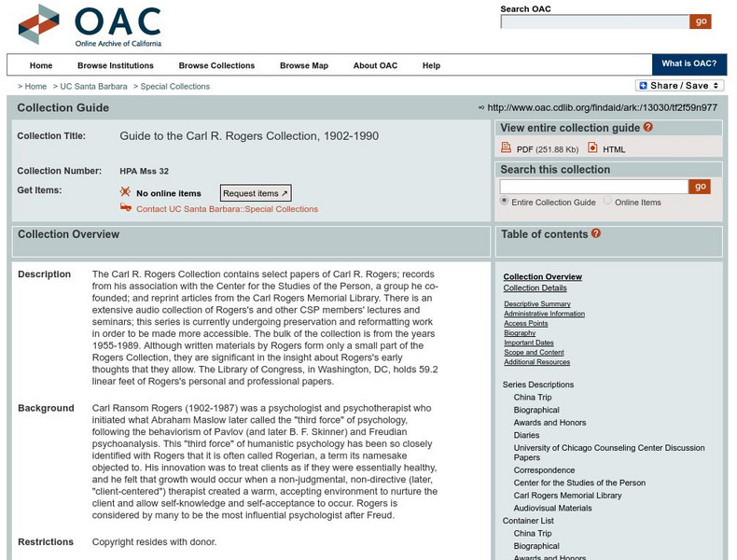
Task: Click the Request items button
Action: click(x=256, y=193)
